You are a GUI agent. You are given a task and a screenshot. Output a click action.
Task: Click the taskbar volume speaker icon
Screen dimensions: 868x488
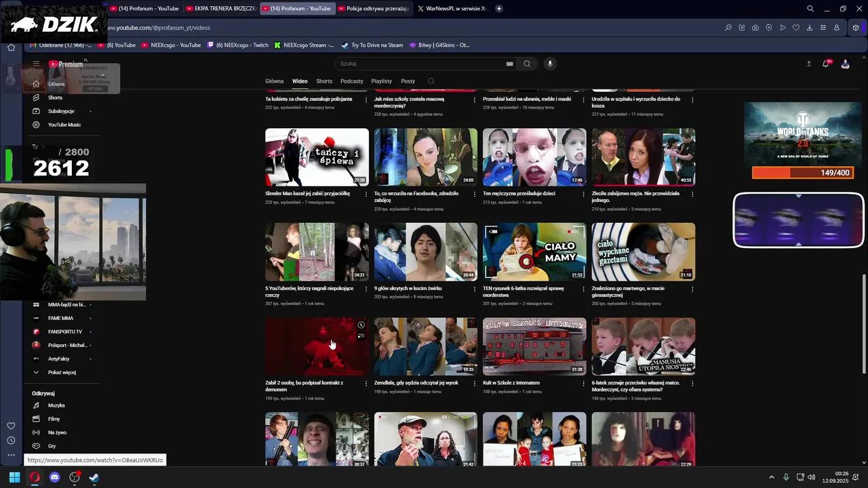[x=812, y=477]
